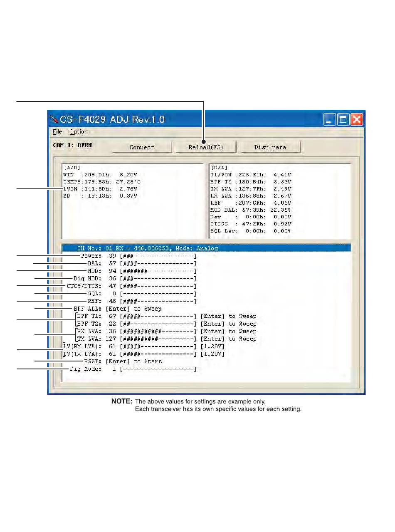Click the SQL Lev 0.00% reading
Viewport: 395px width, 532px height.
tap(251, 231)
